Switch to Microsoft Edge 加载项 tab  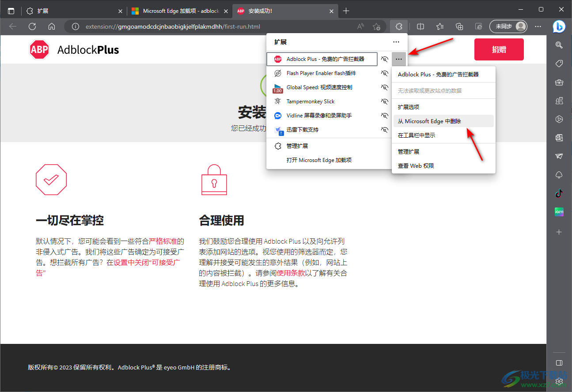point(179,11)
